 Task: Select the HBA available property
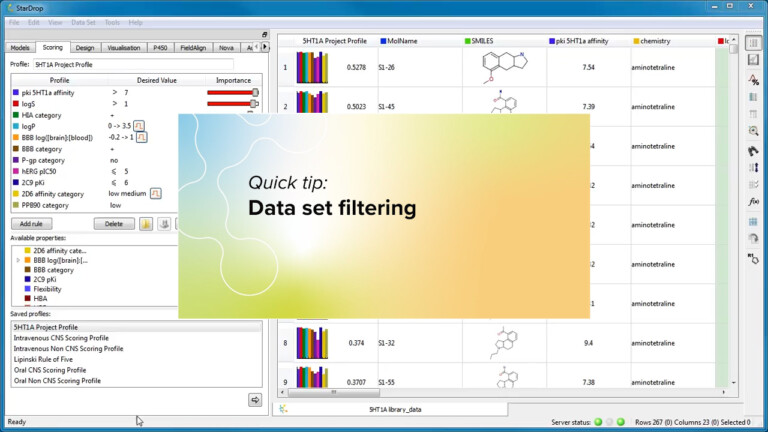40,298
